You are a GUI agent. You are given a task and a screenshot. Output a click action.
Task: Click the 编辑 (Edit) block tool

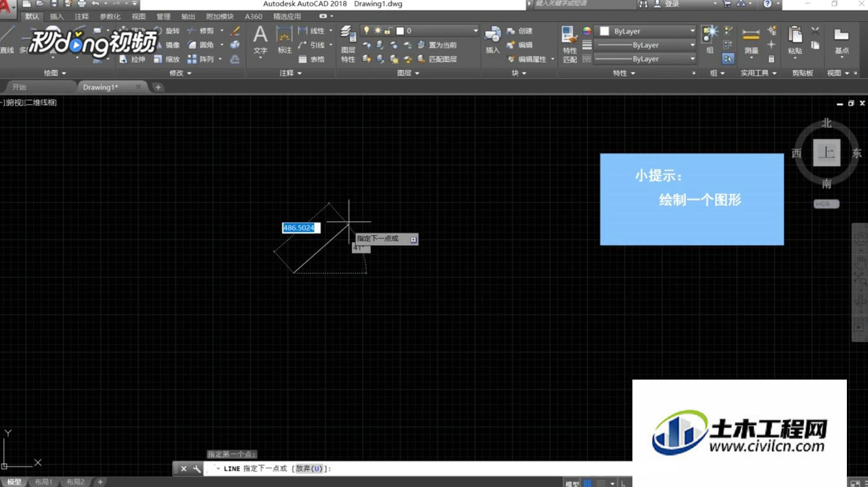point(520,45)
